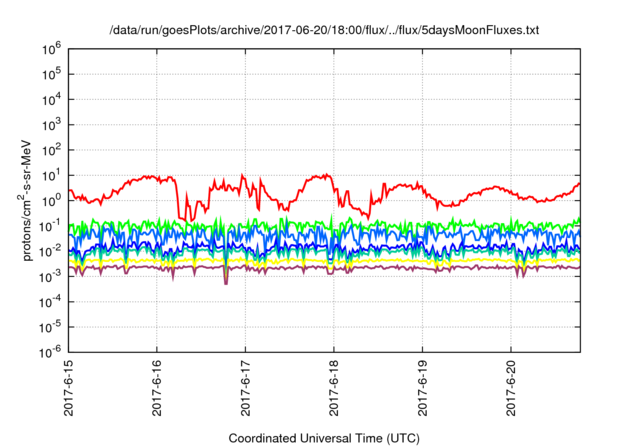Click the 10^-4 y-axis tick label
The image size is (640, 448).
coord(50,302)
